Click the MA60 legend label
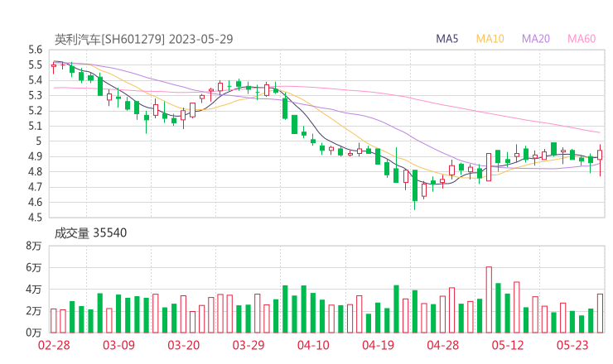 582,39
